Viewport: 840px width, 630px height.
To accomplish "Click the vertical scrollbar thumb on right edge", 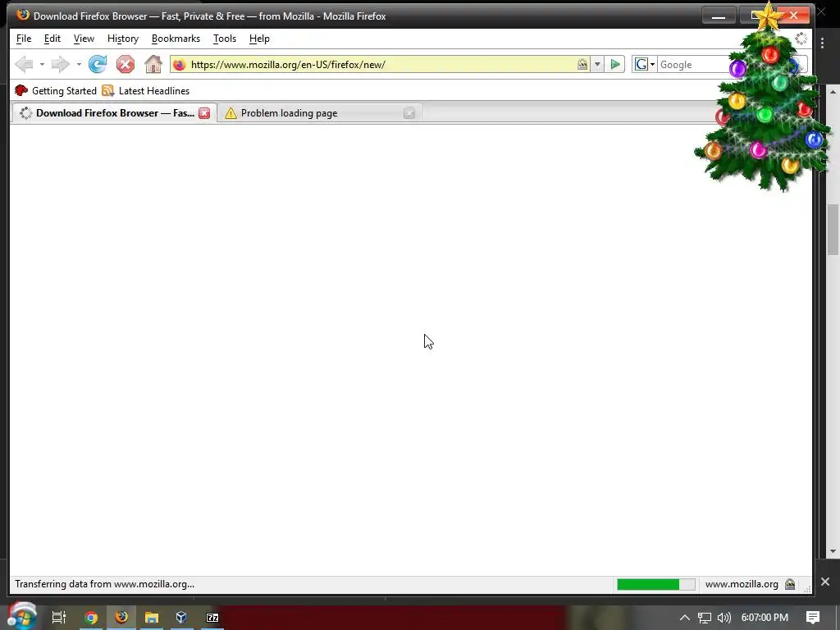I will tap(833, 230).
